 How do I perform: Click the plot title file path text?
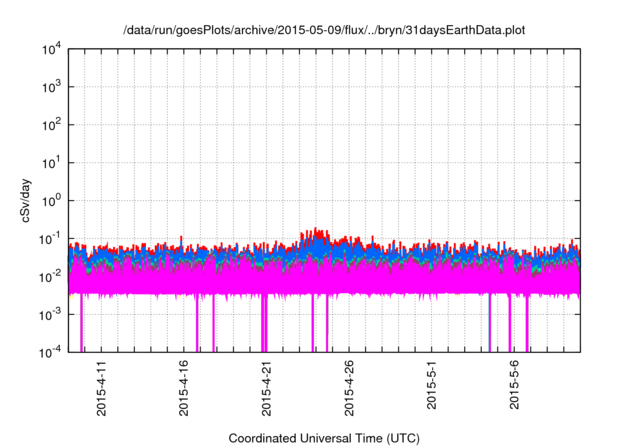tap(324, 30)
